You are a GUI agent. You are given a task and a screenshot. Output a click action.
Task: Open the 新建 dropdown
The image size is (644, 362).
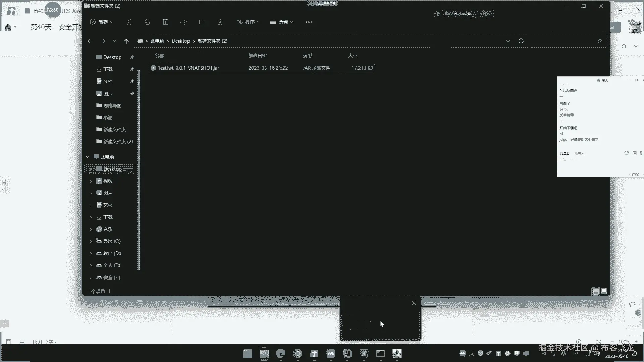pyautogui.click(x=101, y=22)
